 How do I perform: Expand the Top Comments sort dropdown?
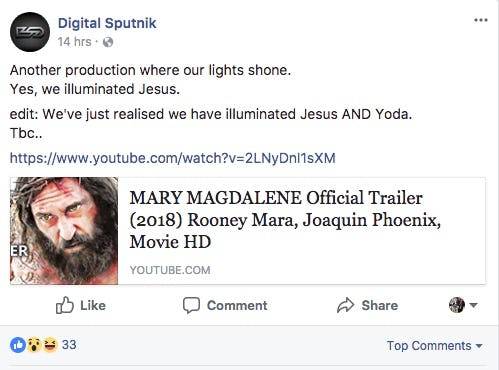[x=434, y=346]
